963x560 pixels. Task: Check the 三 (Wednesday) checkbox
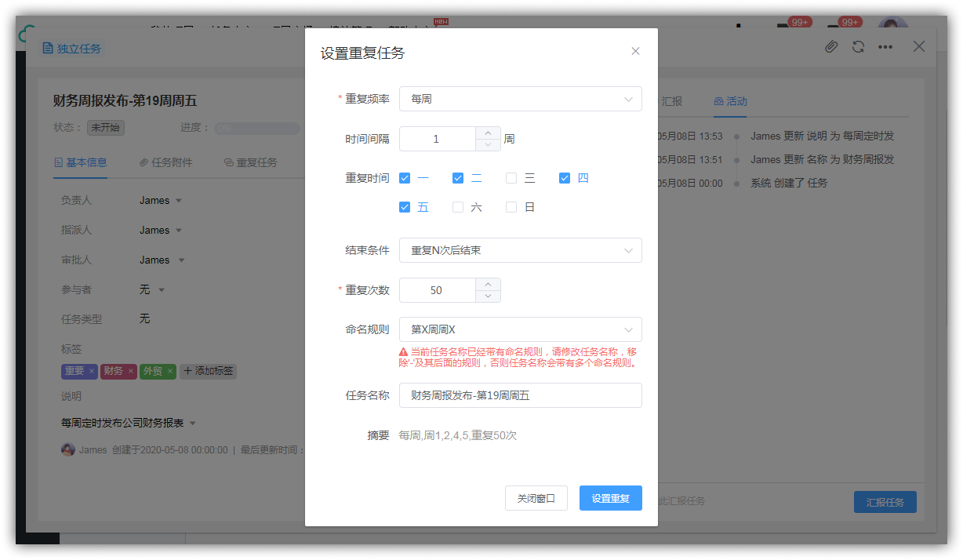coord(511,178)
